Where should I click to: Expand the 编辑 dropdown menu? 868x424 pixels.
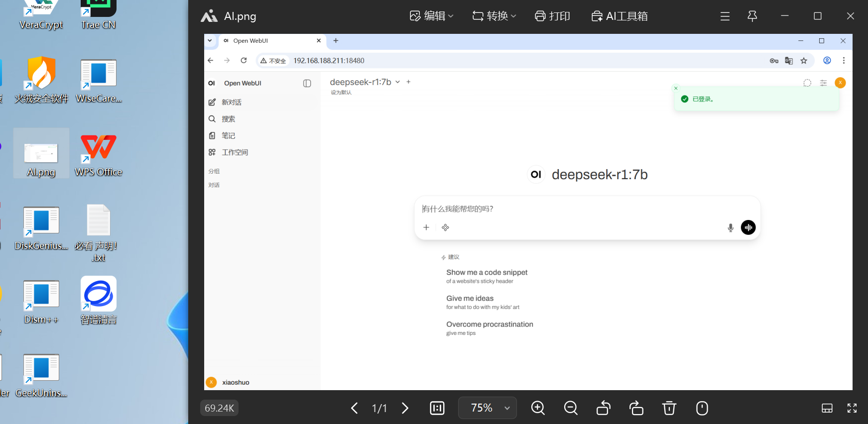pyautogui.click(x=431, y=16)
